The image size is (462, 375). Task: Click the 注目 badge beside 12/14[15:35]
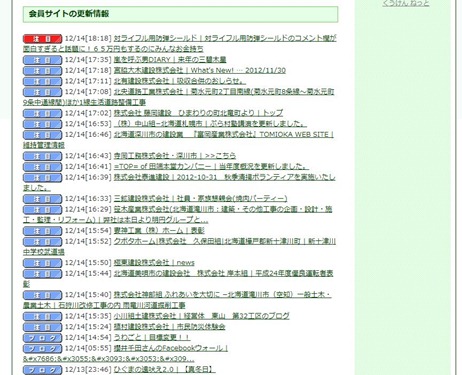pyautogui.click(x=42, y=316)
